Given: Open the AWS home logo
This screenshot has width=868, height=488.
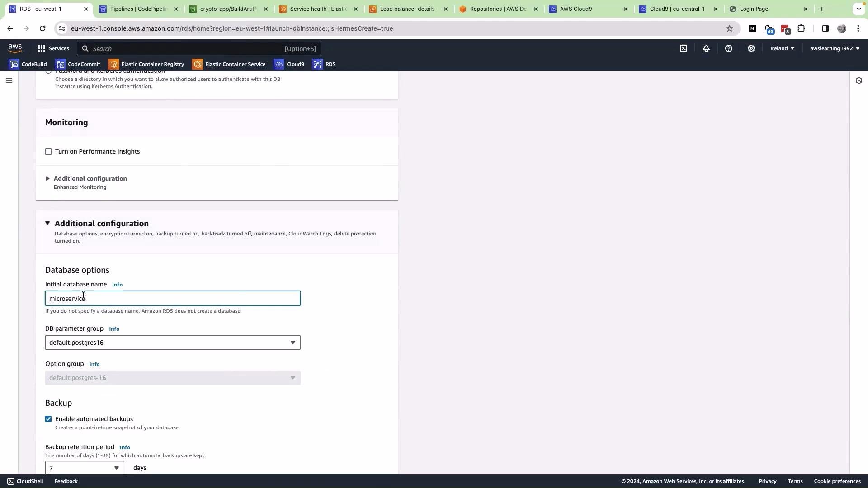Looking at the screenshot, I should (15, 48).
